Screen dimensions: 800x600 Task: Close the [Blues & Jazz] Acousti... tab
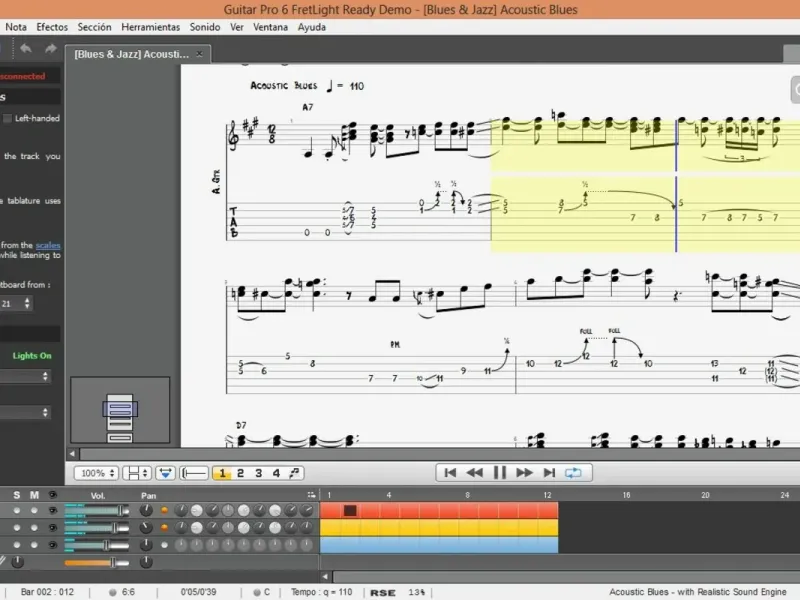click(x=199, y=54)
